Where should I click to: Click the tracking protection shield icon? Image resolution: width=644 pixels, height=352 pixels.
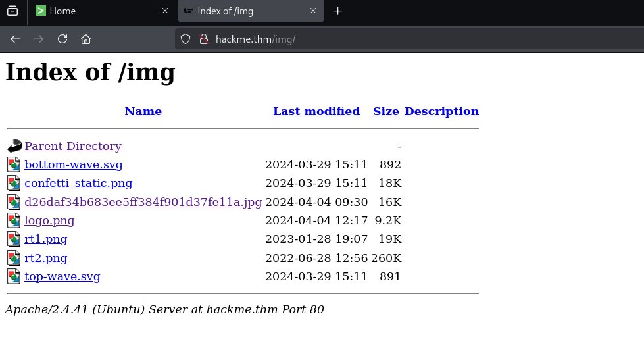coord(186,39)
